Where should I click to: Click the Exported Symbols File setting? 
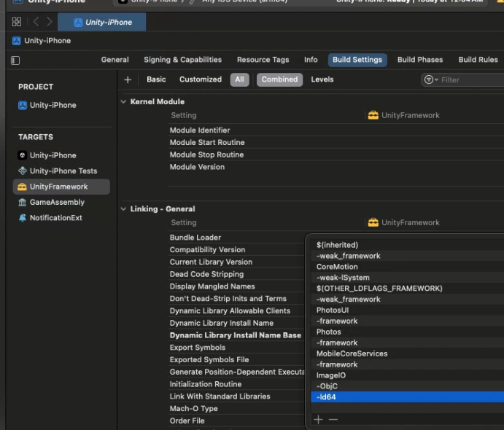point(209,360)
